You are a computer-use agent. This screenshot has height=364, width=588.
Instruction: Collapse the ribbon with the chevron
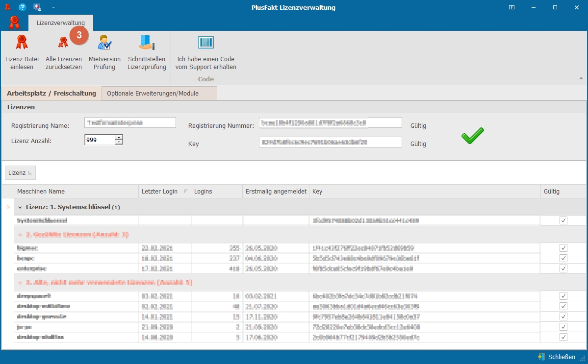point(581,78)
